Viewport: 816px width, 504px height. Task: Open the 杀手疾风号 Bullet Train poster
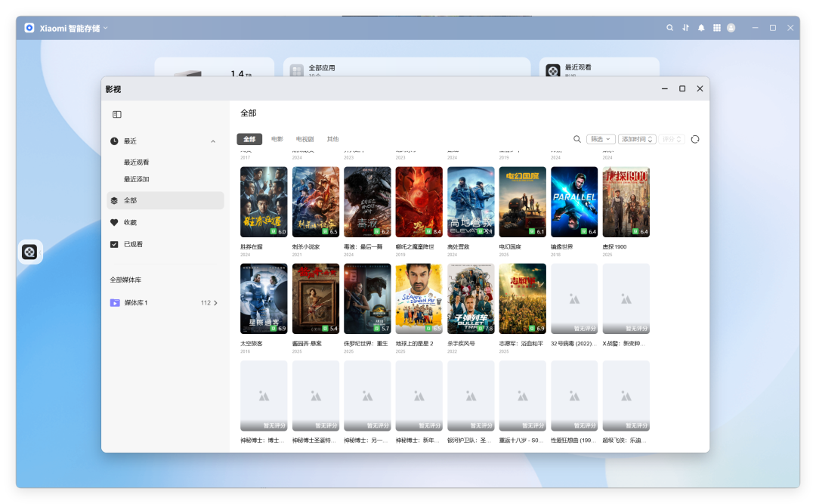(x=471, y=299)
